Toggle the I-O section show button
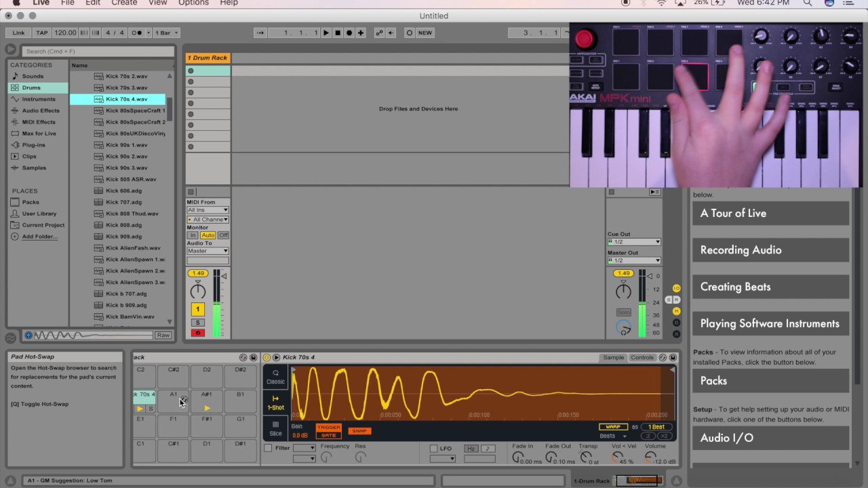The height and width of the screenshot is (488, 868). point(676,289)
